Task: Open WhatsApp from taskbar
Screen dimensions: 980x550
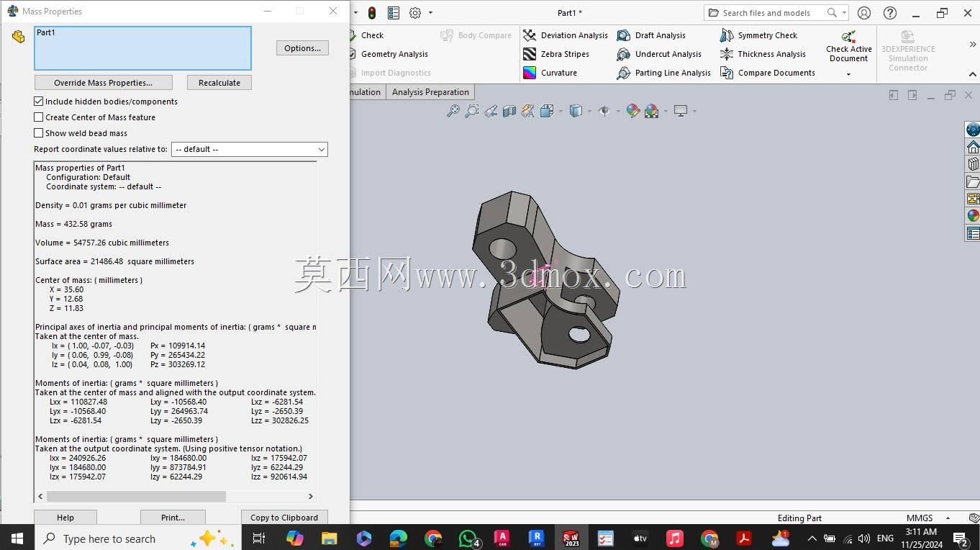Action: [x=469, y=538]
